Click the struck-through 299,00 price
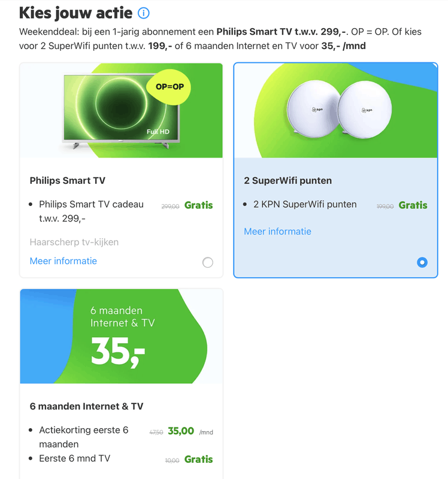This screenshot has height=479, width=448. coord(170,206)
